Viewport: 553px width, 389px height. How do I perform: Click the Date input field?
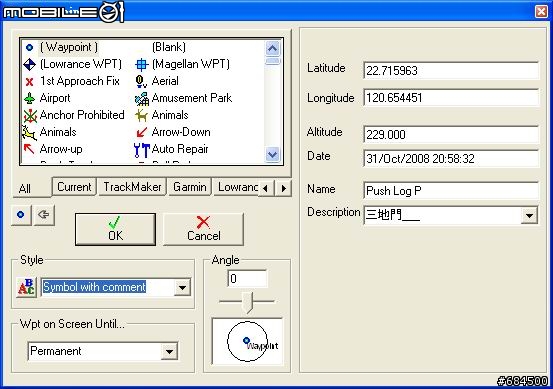tap(451, 158)
